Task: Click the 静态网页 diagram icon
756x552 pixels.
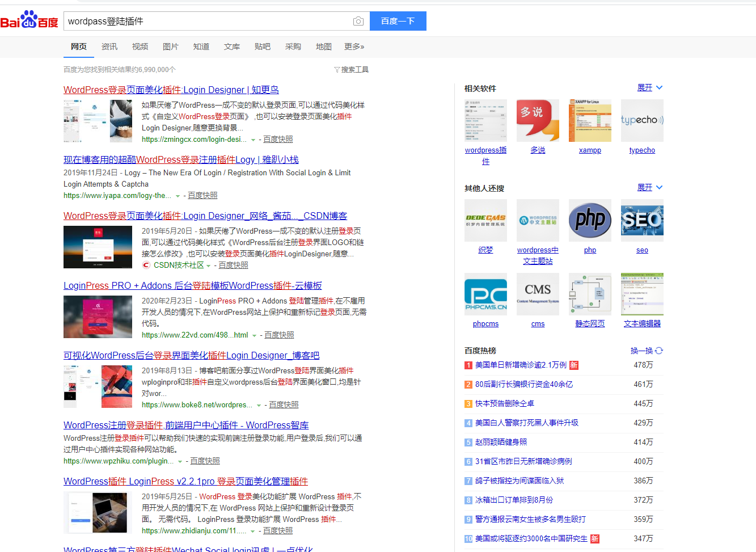Action: click(x=590, y=294)
